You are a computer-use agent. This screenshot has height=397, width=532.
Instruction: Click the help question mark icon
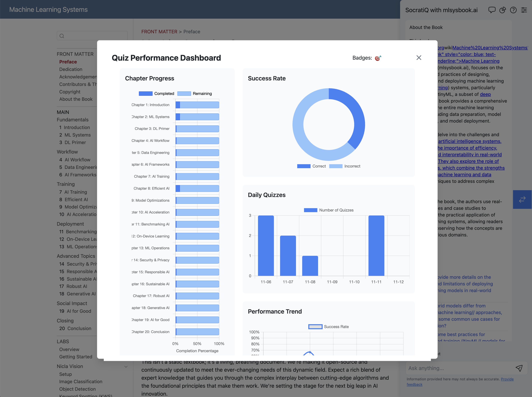point(513,10)
